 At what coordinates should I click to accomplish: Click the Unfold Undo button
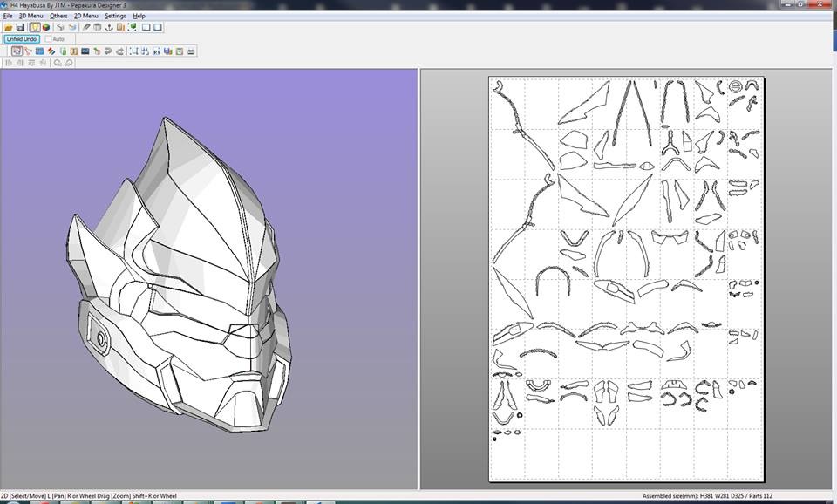21,39
